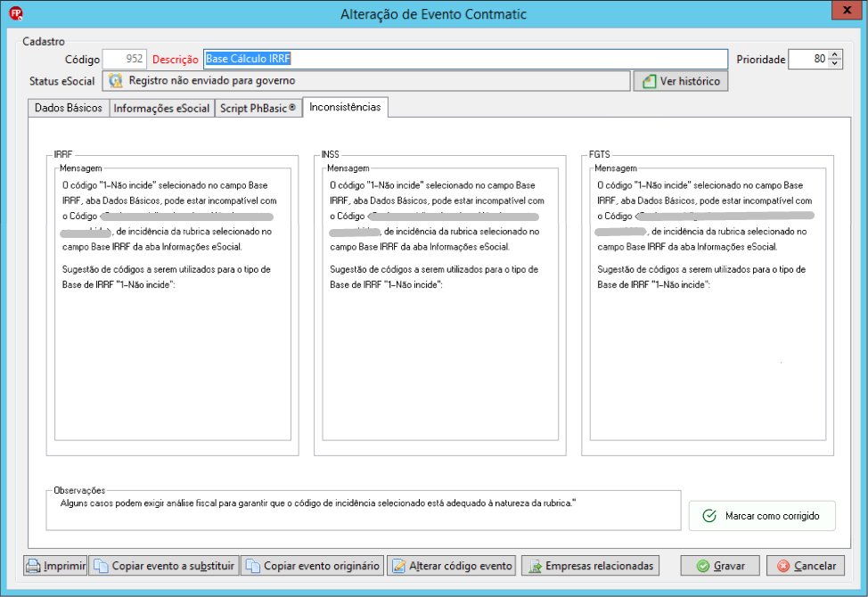Viewport: 868px width, 597px height.
Task: Save changes with Gravar button
Action: click(x=720, y=566)
